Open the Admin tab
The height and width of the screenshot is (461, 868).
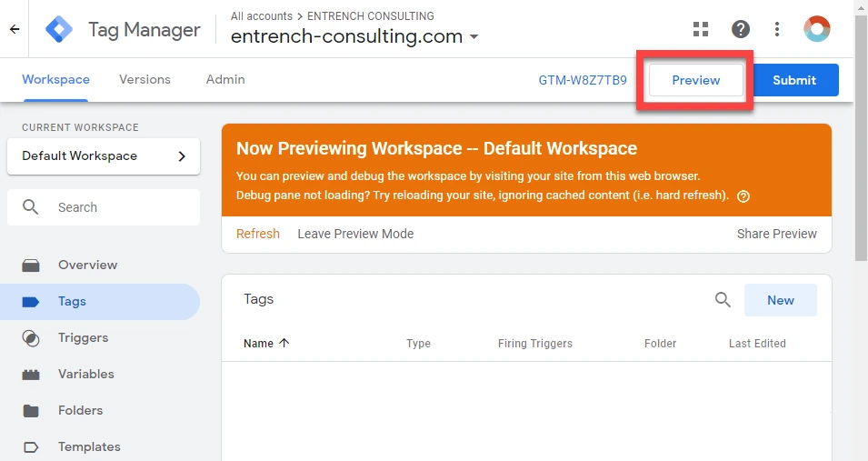[x=225, y=79]
